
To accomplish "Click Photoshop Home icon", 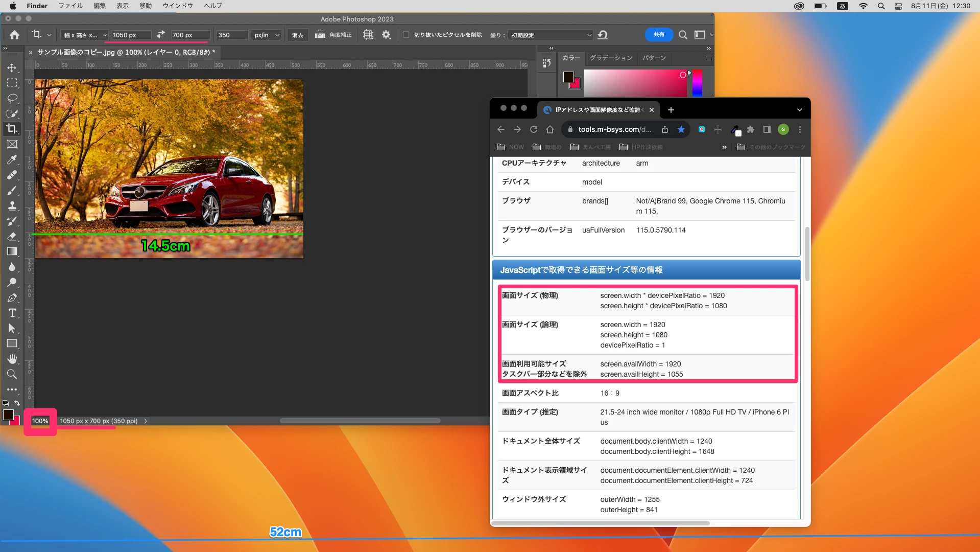I will tap(14, 35).
